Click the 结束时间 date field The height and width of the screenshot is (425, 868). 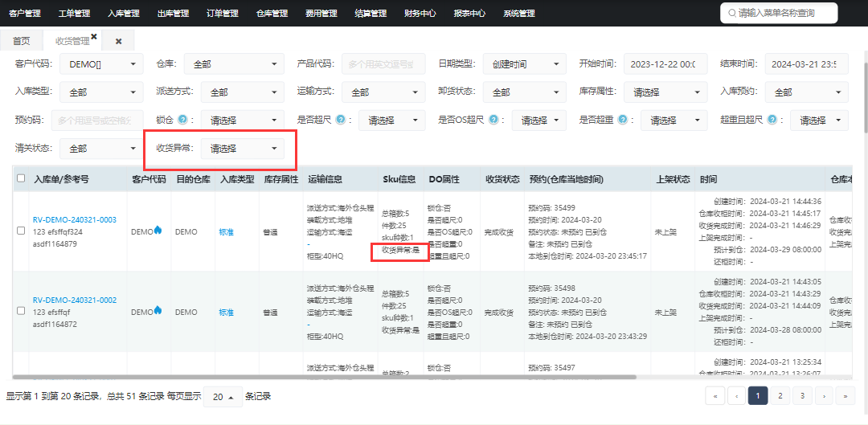pos(807,64)
